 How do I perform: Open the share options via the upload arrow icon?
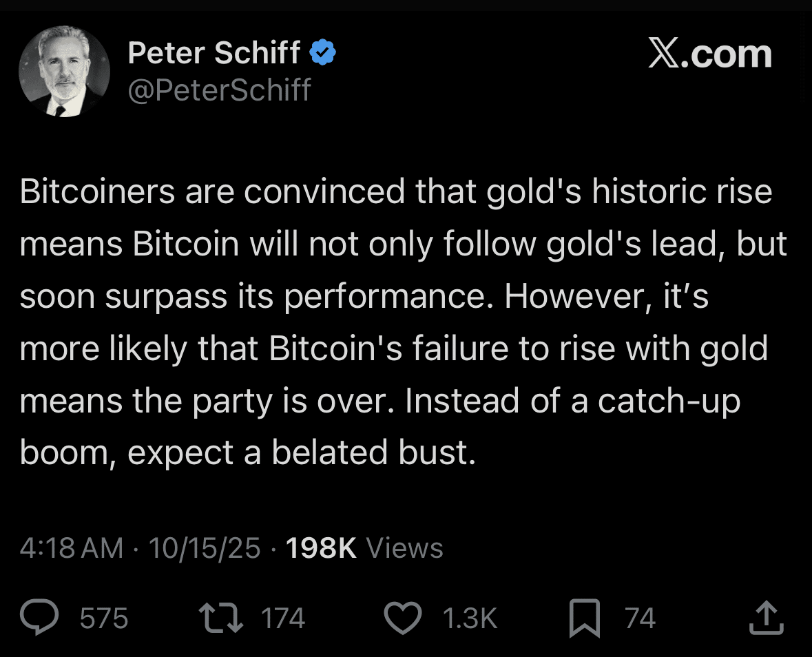(765, 618)
